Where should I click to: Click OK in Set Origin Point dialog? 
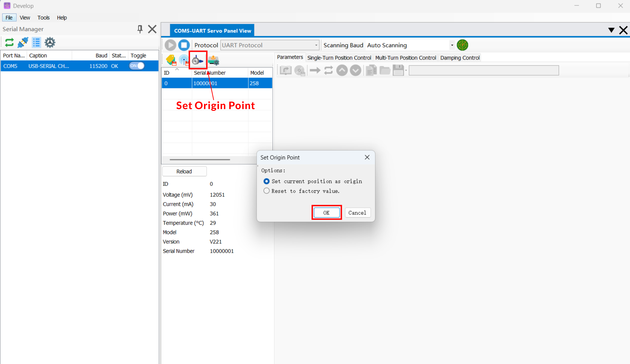[x=326, y=213]
